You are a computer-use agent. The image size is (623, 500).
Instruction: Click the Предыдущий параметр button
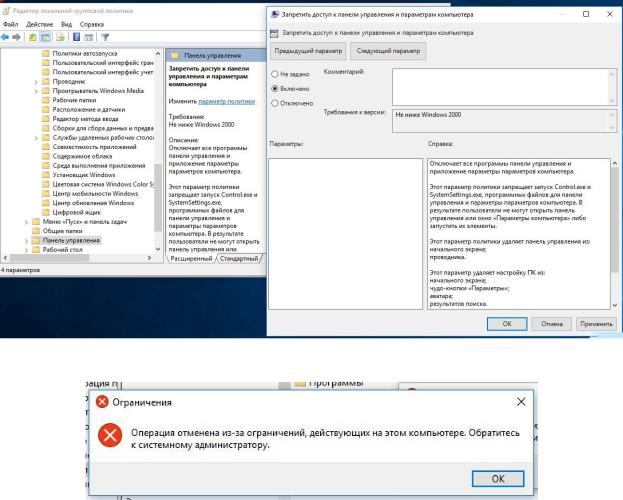[x=308, y=51]
